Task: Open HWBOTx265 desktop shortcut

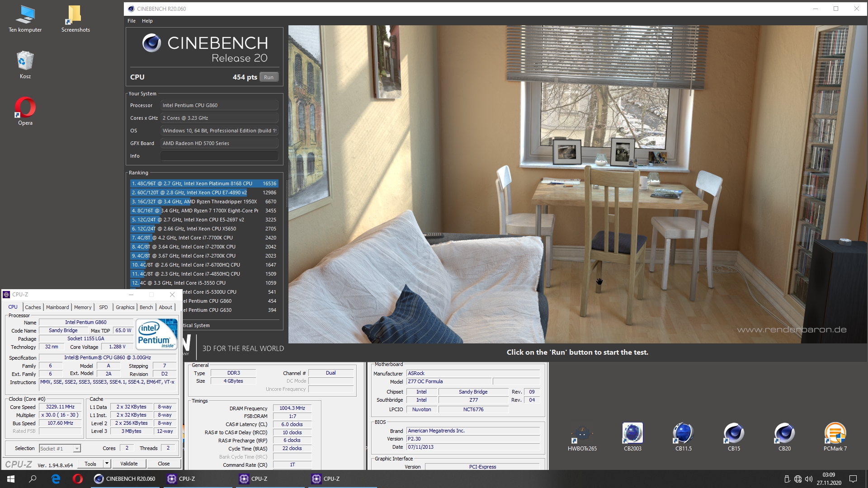Action: pyautogui.click(x=582, y=437)
